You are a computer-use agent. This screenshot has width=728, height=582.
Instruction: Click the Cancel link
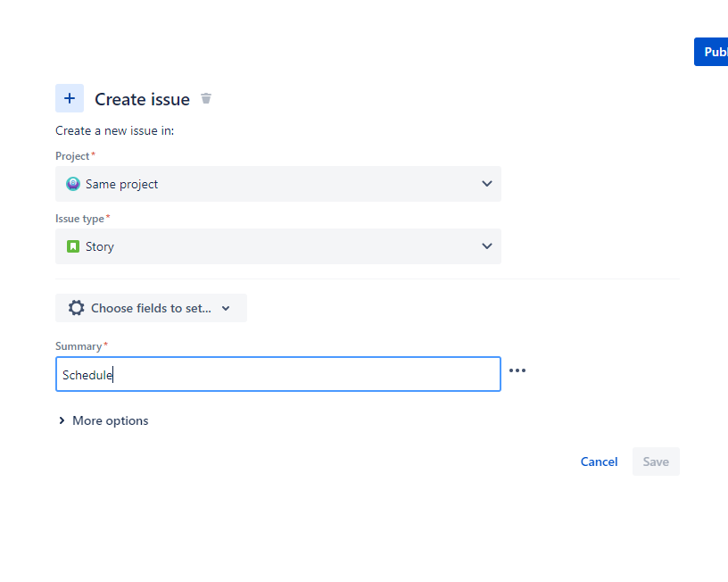(599, 461)
